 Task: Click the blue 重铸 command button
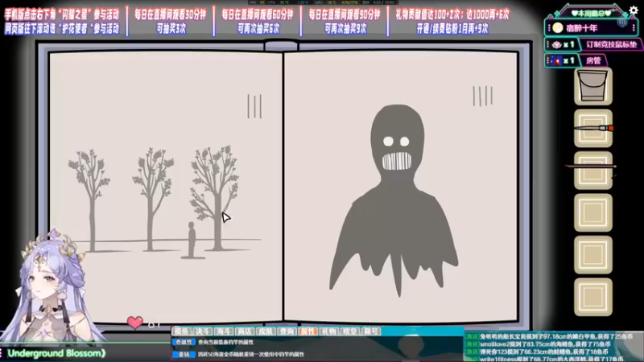tap(184, 354)
